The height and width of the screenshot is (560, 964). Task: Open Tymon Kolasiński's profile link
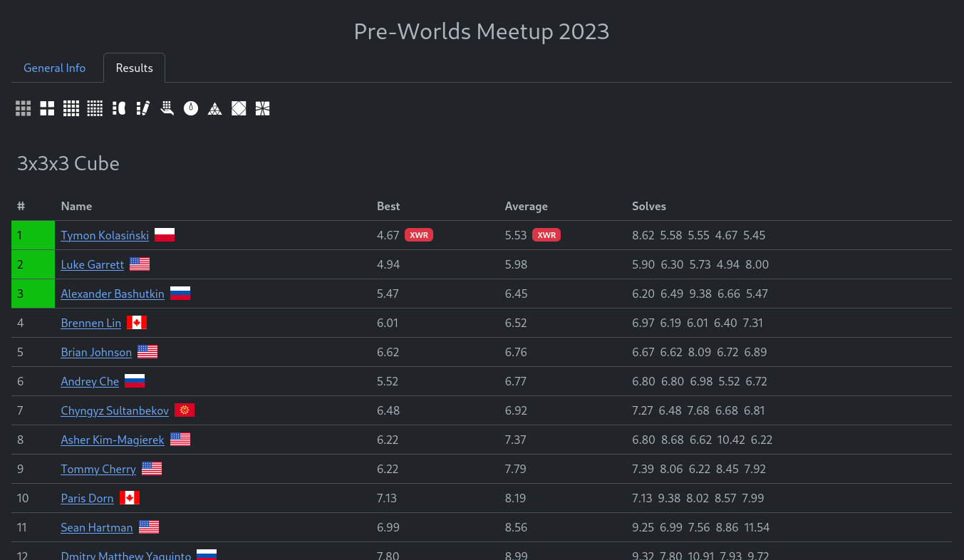coord(105,235)
